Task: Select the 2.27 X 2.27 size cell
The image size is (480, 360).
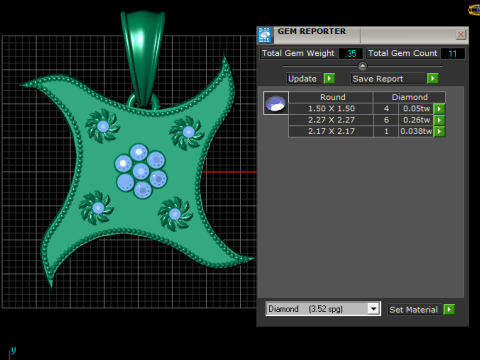Action: point(331,120)
